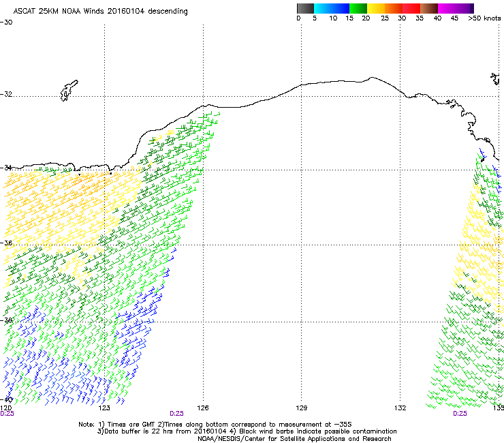Click the purple time label right of 132
This screenshot has height=443, width=504.
tap(460, 414)
